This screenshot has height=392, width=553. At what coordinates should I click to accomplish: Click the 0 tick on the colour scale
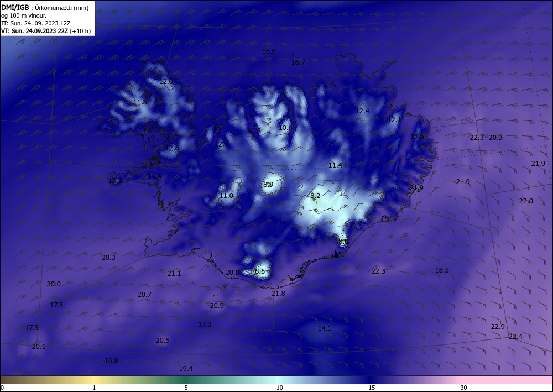[x=2, y=388]
